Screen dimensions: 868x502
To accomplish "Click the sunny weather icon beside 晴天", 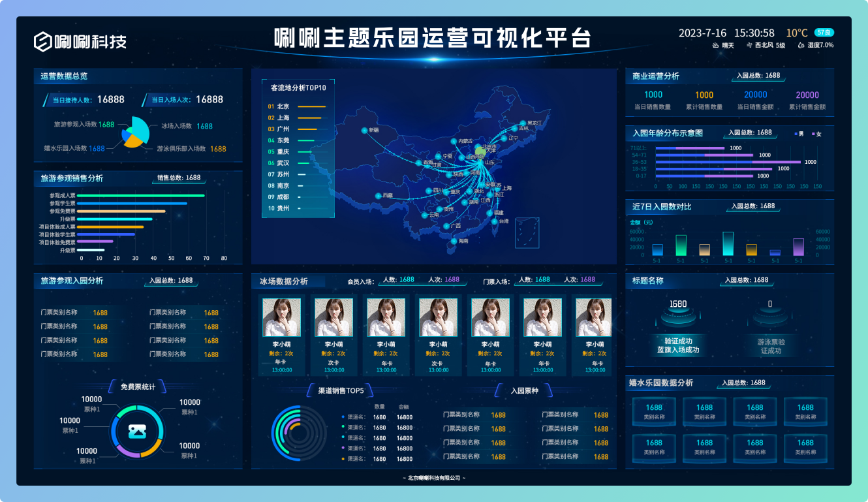I will click(x=715, y=46).
